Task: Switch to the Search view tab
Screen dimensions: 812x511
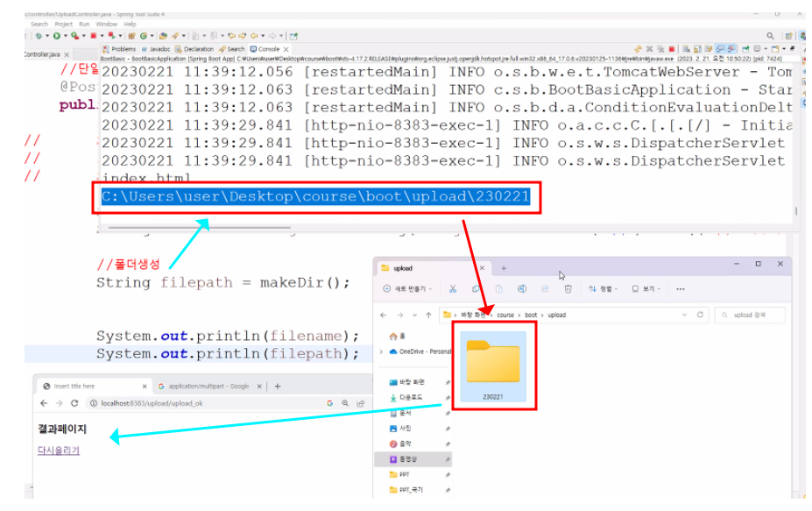Action: pos(231,49)
